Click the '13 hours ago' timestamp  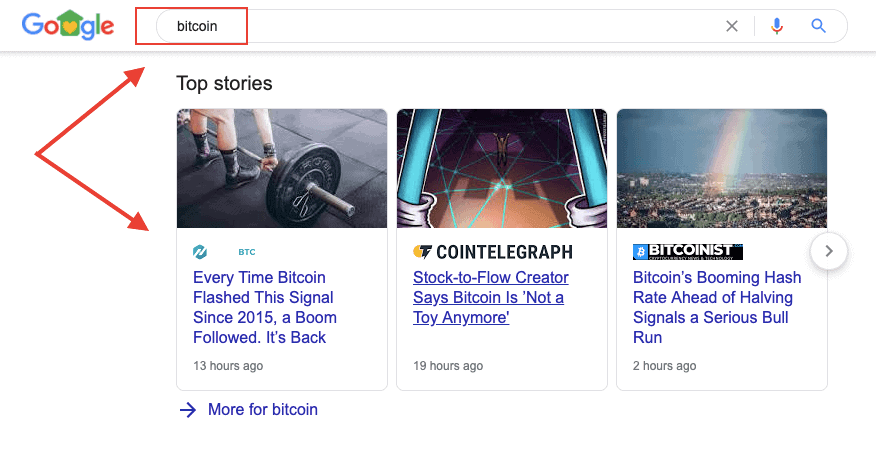tap(228, 366)
